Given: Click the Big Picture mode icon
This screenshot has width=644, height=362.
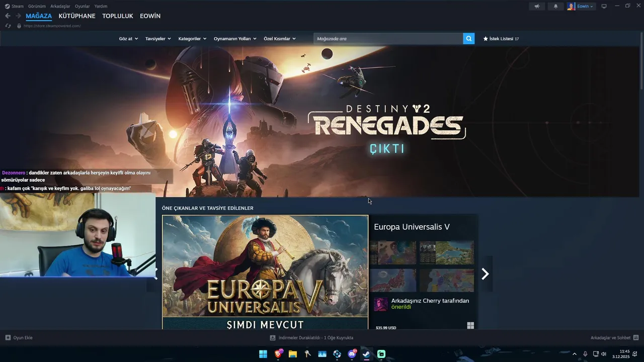Looking at the screenshot, I should 604,6.
